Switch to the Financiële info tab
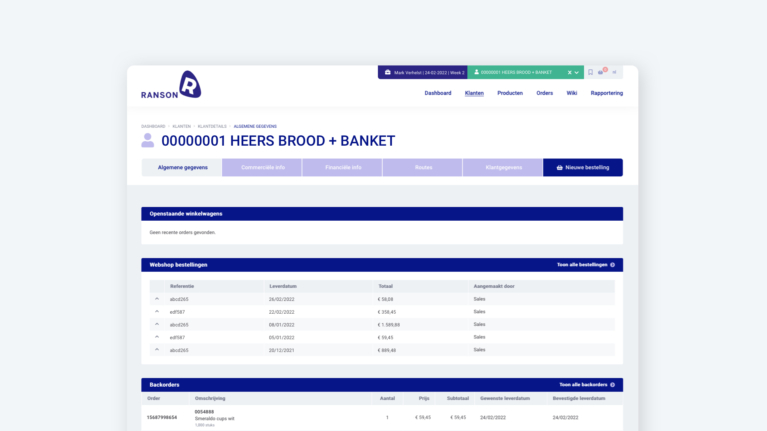The width and height of the screenshot is (767, 431). click(x=342, y=167)
